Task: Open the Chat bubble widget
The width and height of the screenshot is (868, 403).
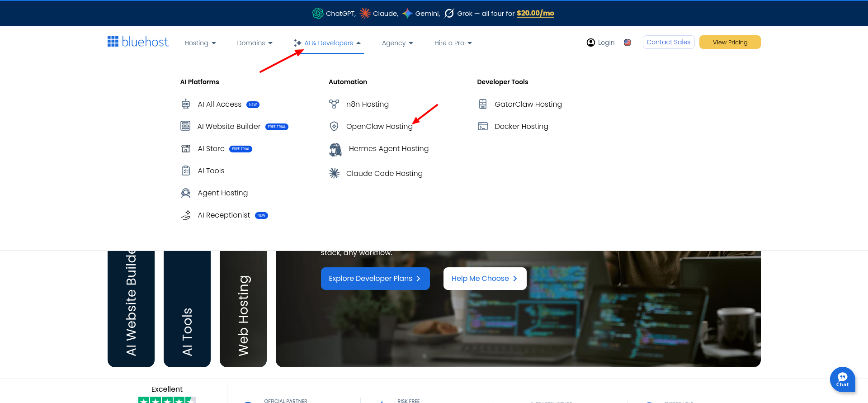Action: click(843, 379)
